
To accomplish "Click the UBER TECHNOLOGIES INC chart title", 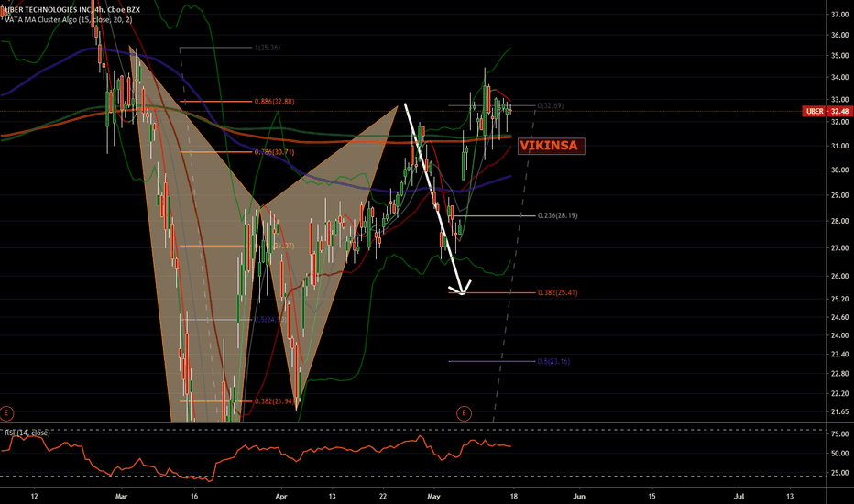I will 71,10.
